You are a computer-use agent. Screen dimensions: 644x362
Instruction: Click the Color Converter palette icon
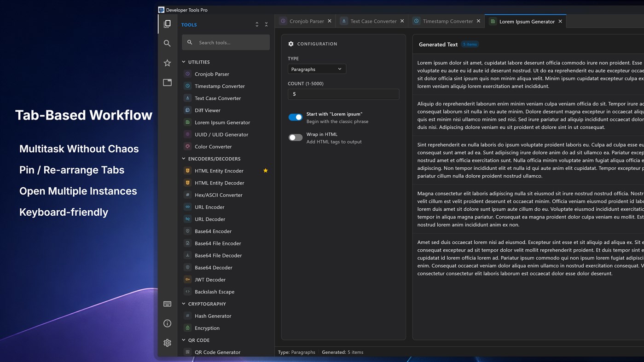(x=187, y=146)
